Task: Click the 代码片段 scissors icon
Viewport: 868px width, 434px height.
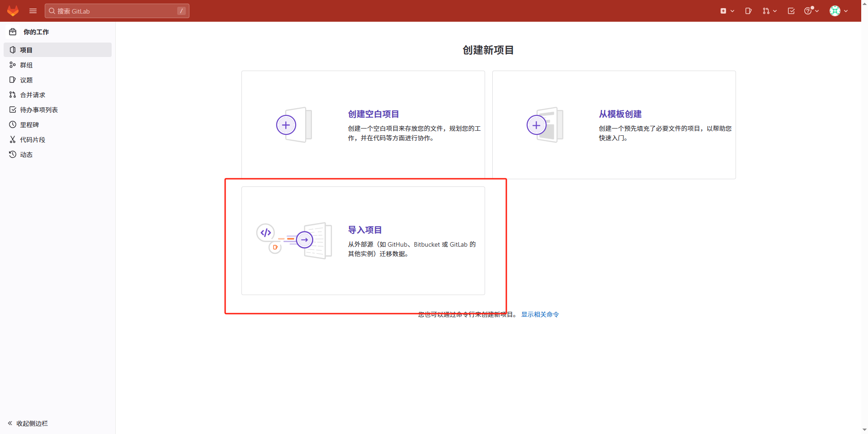Action: [13, 139]
